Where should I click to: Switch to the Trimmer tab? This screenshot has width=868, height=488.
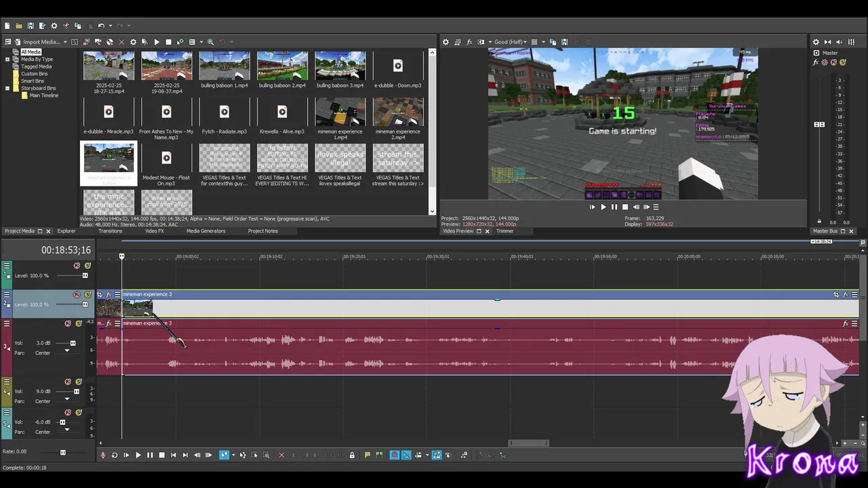coord(505,231)
